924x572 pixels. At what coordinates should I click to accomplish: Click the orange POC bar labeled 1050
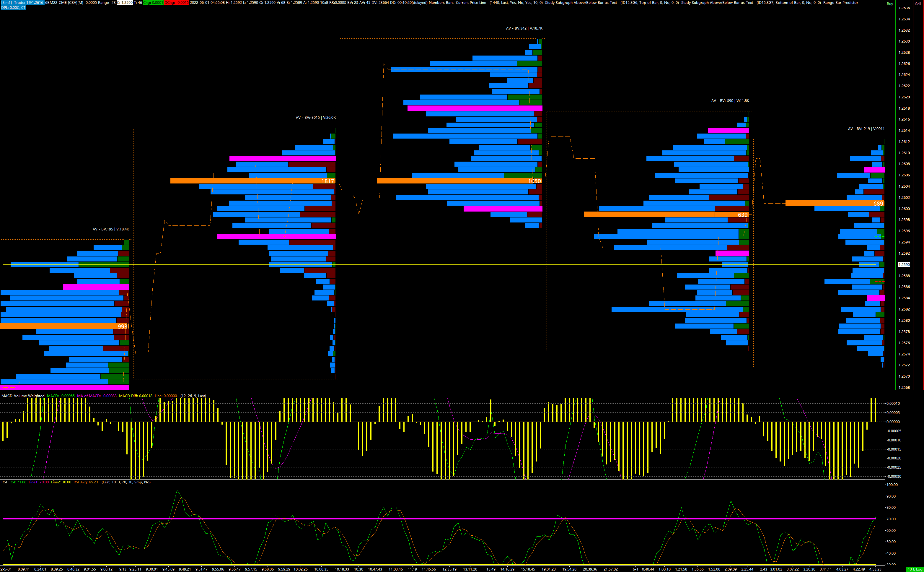(459, 181)
